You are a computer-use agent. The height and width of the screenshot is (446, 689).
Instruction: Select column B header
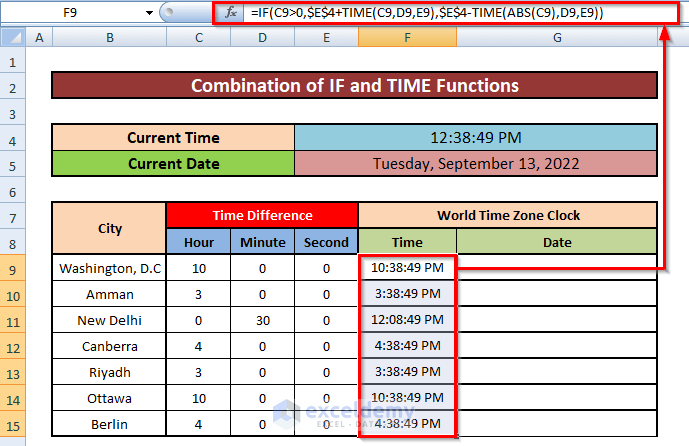coord(109,37)
